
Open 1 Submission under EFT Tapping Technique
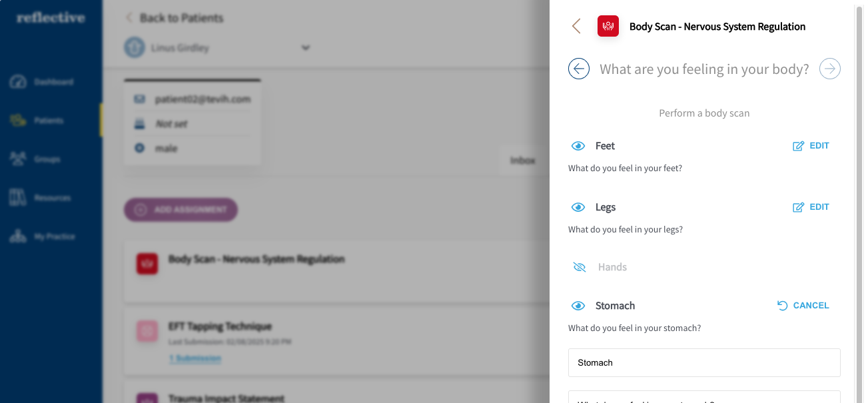pyautogui.click(x=195, y=358)
